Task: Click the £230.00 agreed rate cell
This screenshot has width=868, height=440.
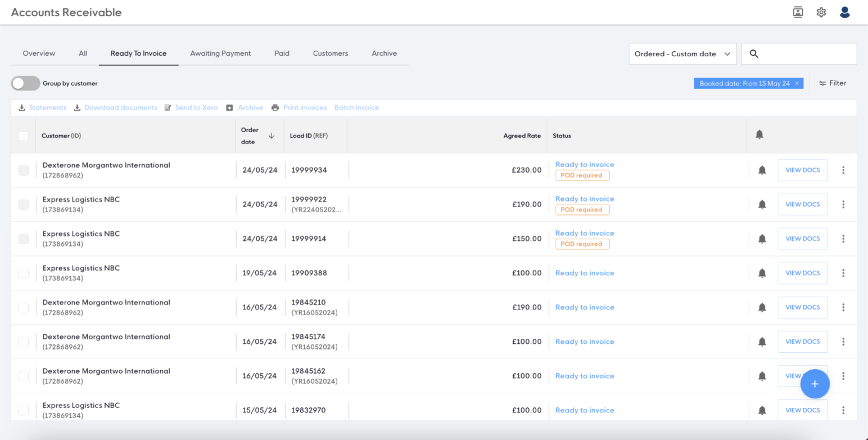Action: coord(527,170)
